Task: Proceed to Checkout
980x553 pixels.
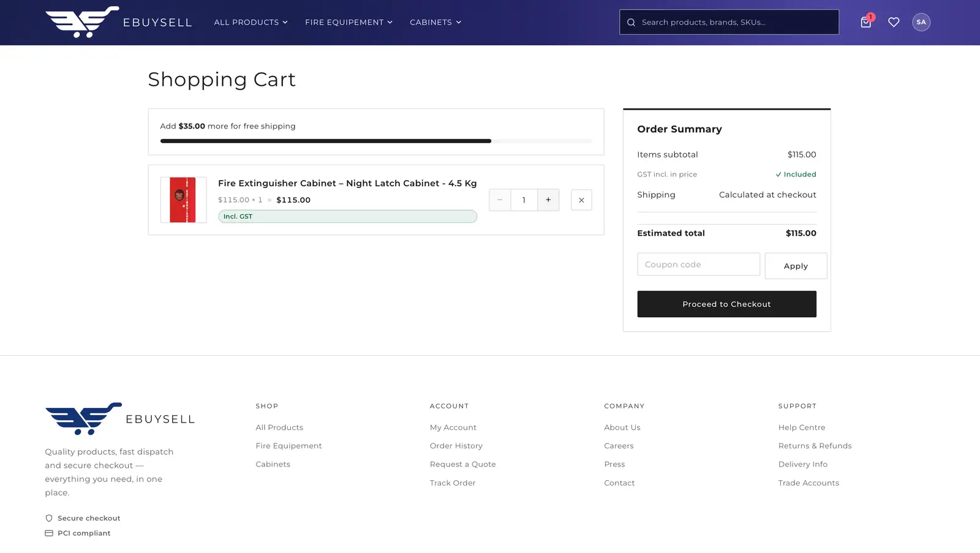Action: click(726, 304)
